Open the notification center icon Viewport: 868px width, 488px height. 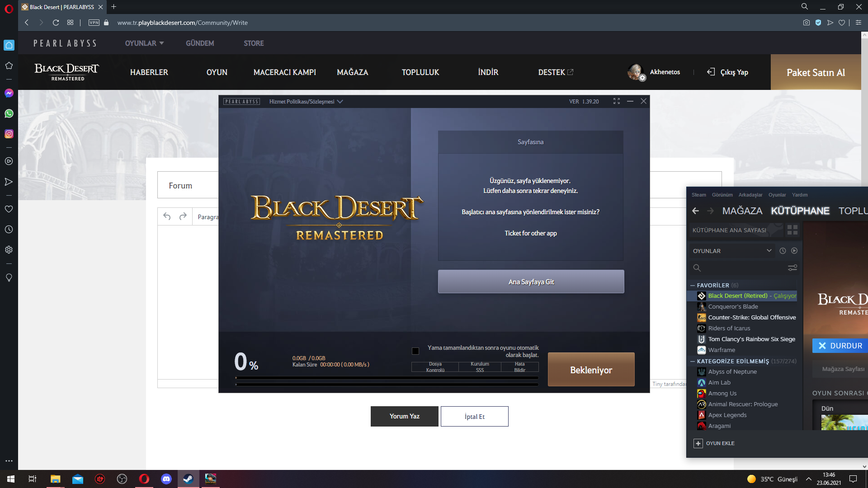coord(853,479)
